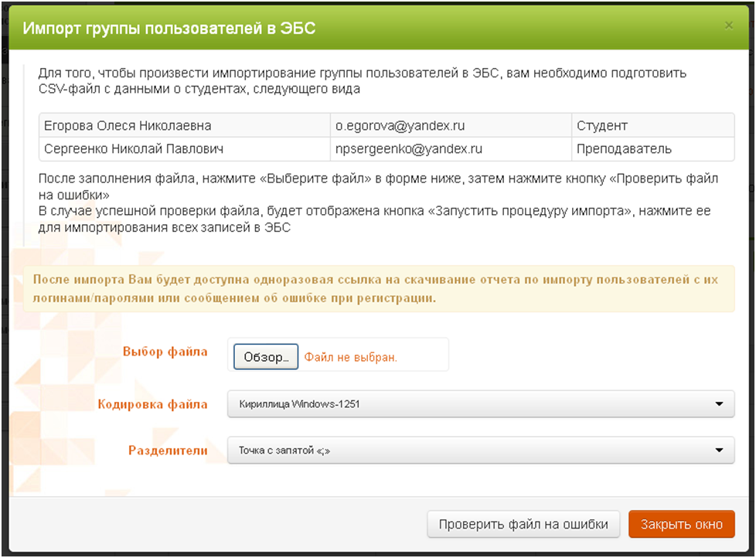Click the 'Кодировка файла' label
The height and width of the screenshot is (558, 756).
pos(152,403)
